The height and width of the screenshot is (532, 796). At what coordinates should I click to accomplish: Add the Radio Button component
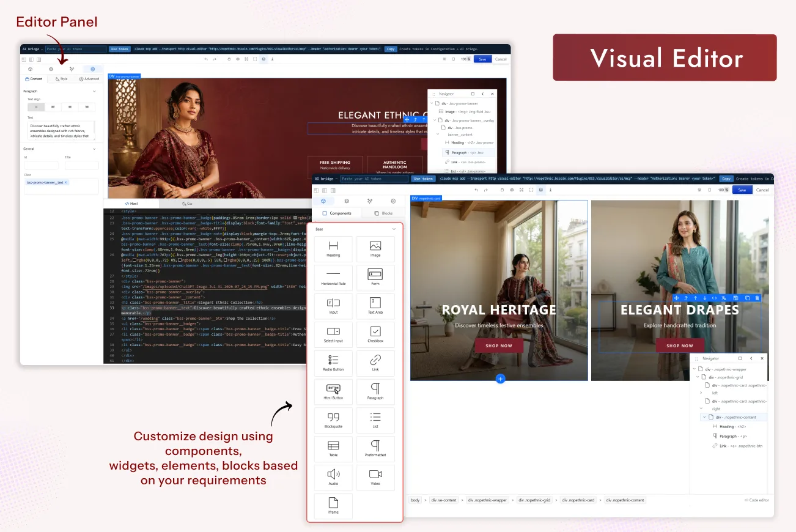[333, 363]
